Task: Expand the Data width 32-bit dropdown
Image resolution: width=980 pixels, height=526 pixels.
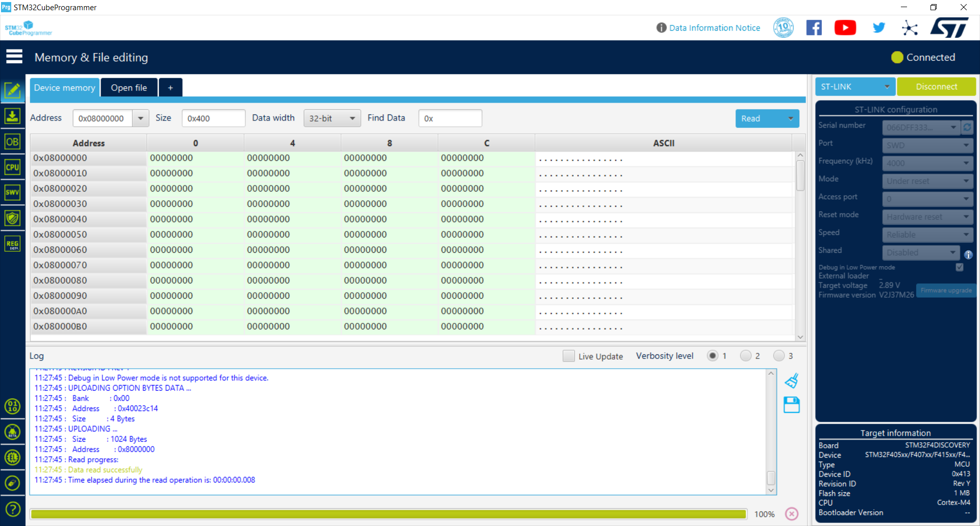Action: 332,118
